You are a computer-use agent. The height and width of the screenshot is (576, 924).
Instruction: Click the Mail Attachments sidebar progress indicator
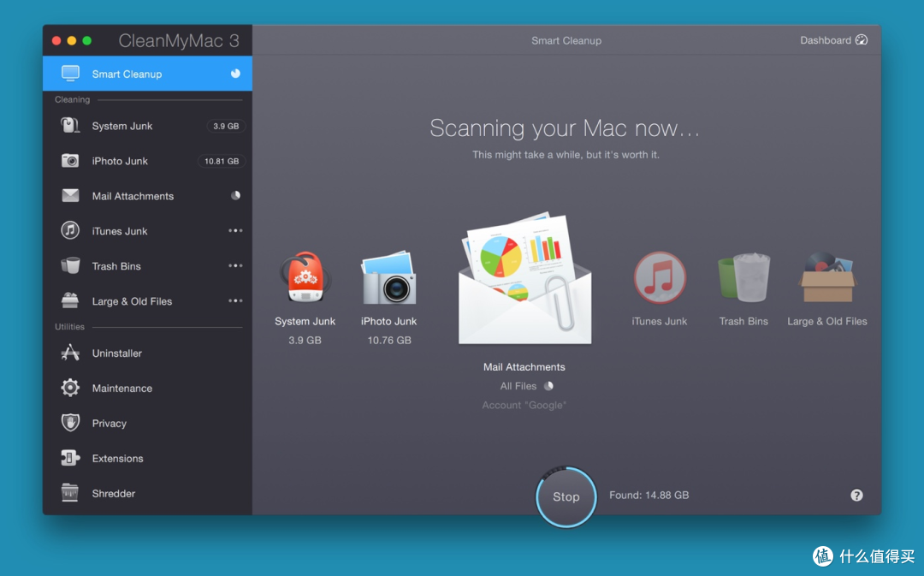coord(235,195)
